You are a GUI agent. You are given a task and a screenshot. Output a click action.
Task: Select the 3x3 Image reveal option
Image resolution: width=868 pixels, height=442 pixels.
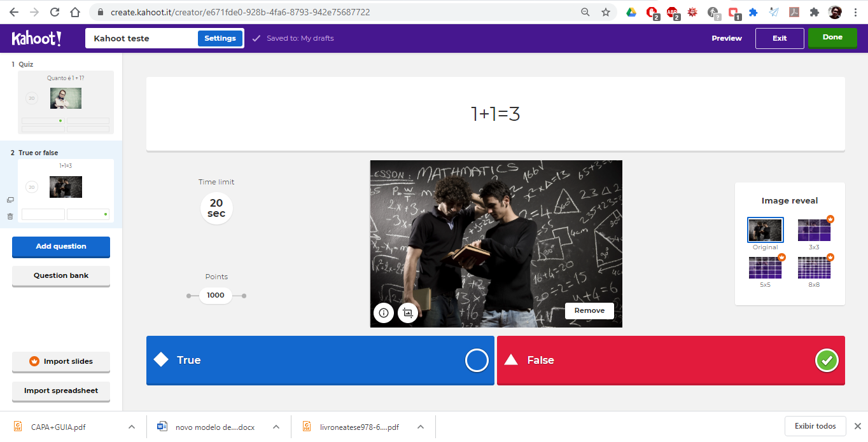(814, 230)
